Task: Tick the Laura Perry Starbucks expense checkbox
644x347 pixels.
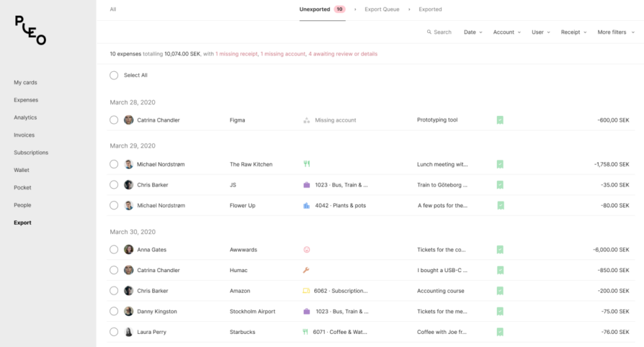Action: [114, 332]
